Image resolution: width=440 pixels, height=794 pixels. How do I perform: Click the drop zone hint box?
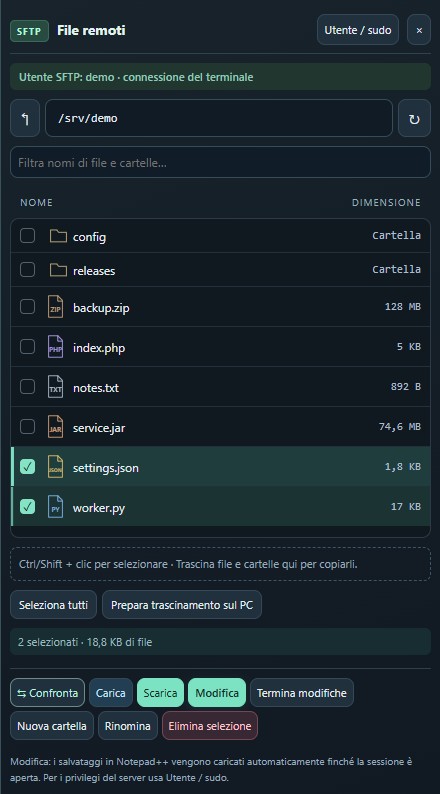[220, 564]
